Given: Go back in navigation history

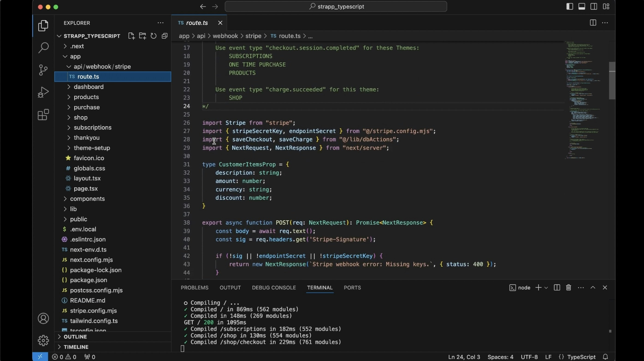Looking at the screenshot, I should pos(203,7).
